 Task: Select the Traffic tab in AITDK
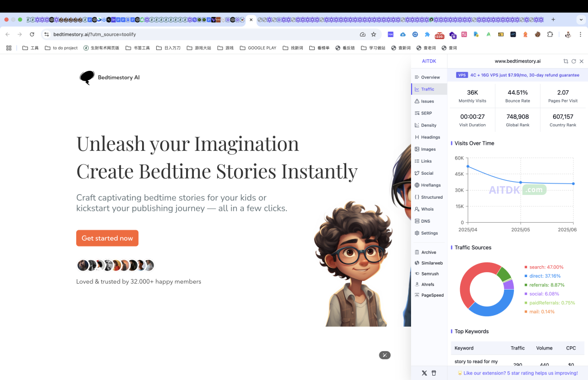429,89
